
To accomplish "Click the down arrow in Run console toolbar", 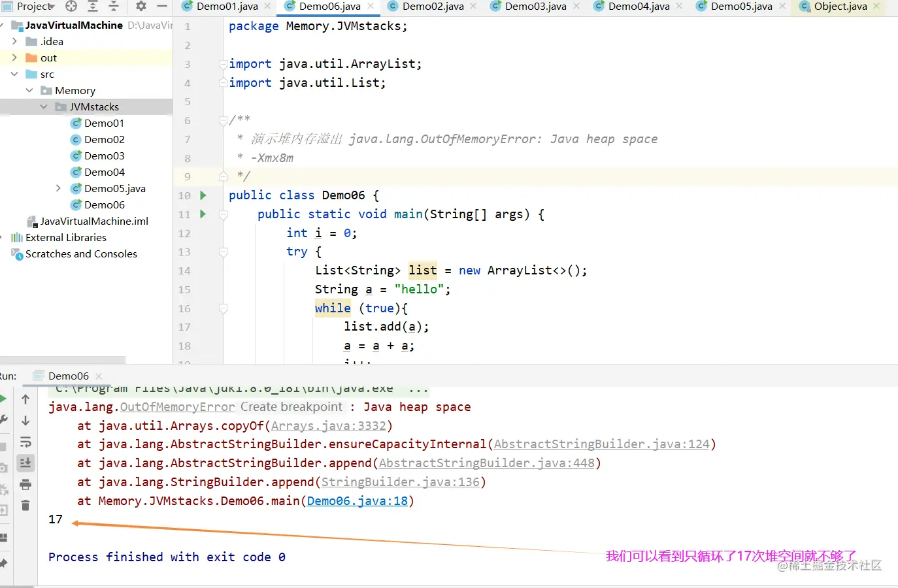I will [x=25, y=421].
